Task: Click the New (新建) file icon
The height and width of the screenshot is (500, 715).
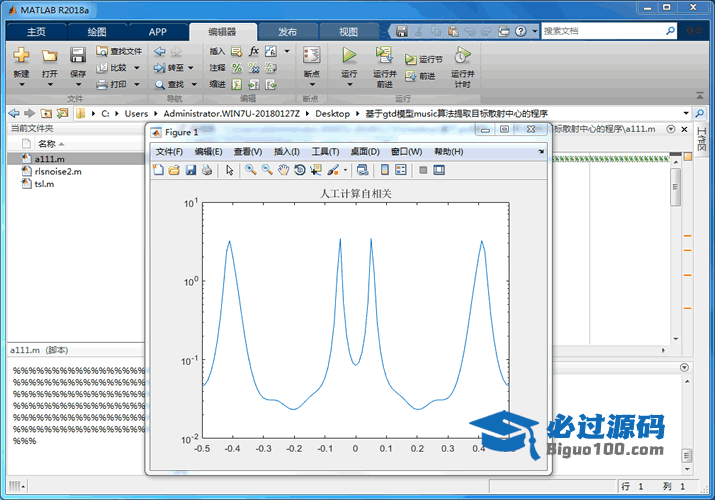Action: click(x=21, y=56)
